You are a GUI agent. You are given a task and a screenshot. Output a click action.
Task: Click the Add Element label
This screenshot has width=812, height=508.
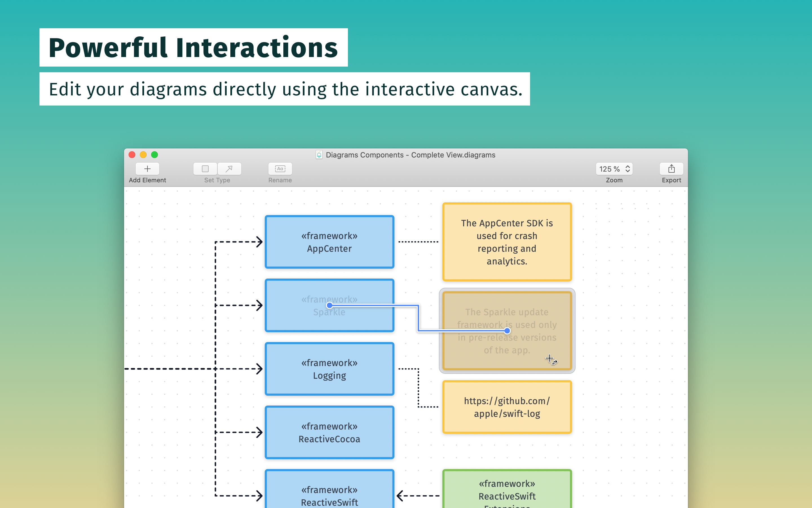(x=147, y=180)
